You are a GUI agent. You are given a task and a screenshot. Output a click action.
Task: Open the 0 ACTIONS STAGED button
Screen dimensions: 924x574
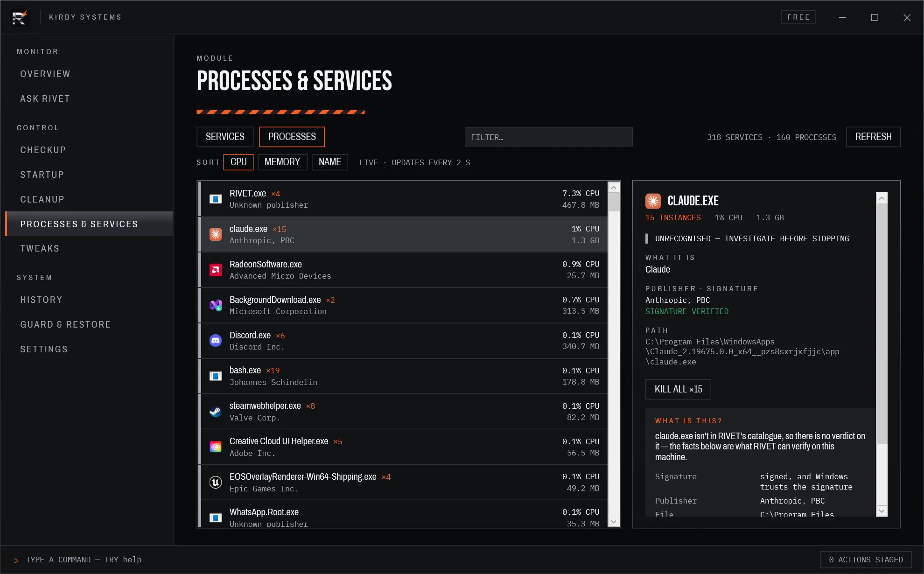pos(866,560)
